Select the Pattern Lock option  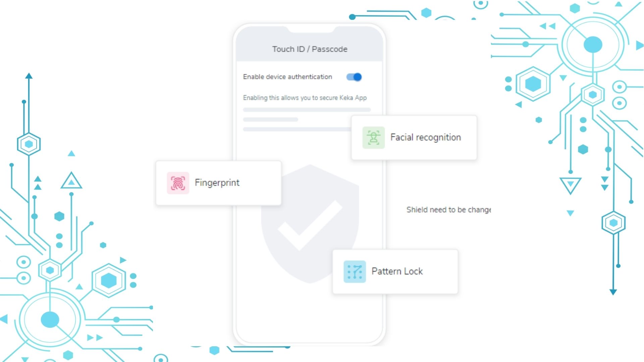pos(395,271)
